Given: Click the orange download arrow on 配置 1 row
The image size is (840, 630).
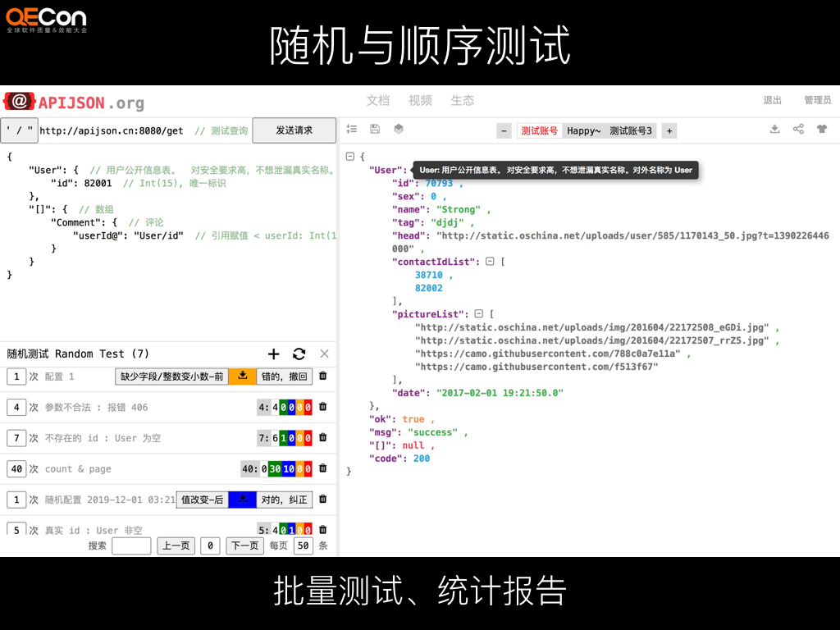Looking at the screenshot, I should click(x=242, y=376).
